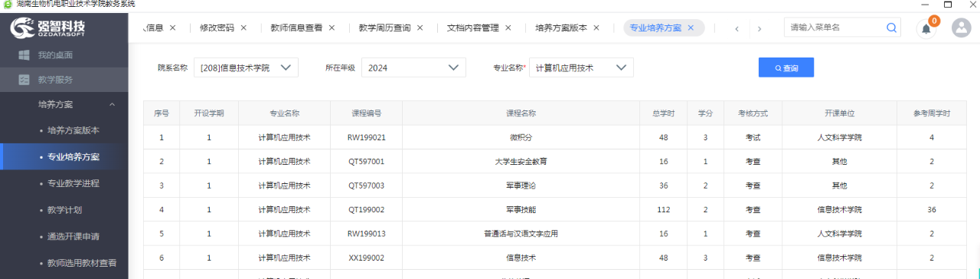Click the 强智科技 logo
This screenshot has width=980, height=279.
(x=47, y=28)
